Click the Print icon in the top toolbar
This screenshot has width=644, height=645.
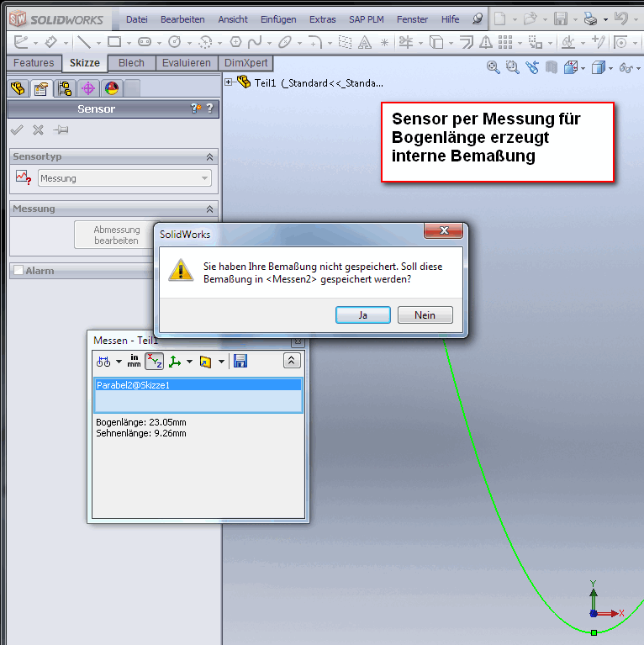(x=590, y=19)
